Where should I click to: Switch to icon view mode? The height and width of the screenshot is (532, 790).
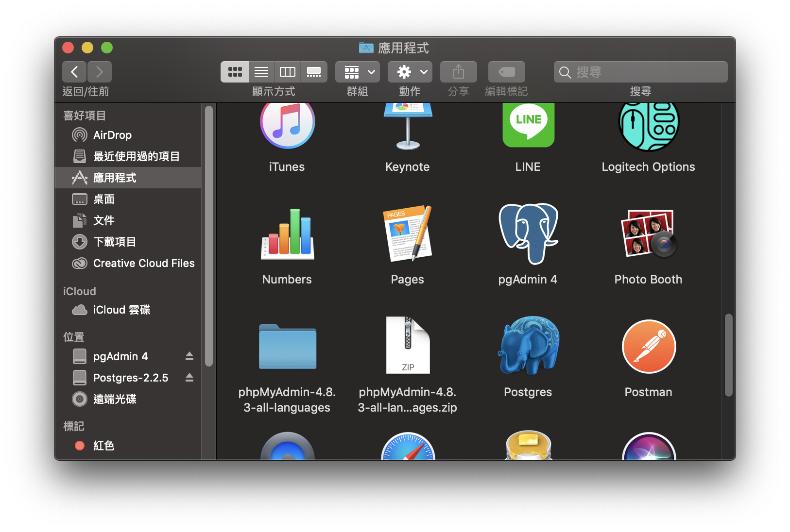pyautogui.click(x=235, y=72)
